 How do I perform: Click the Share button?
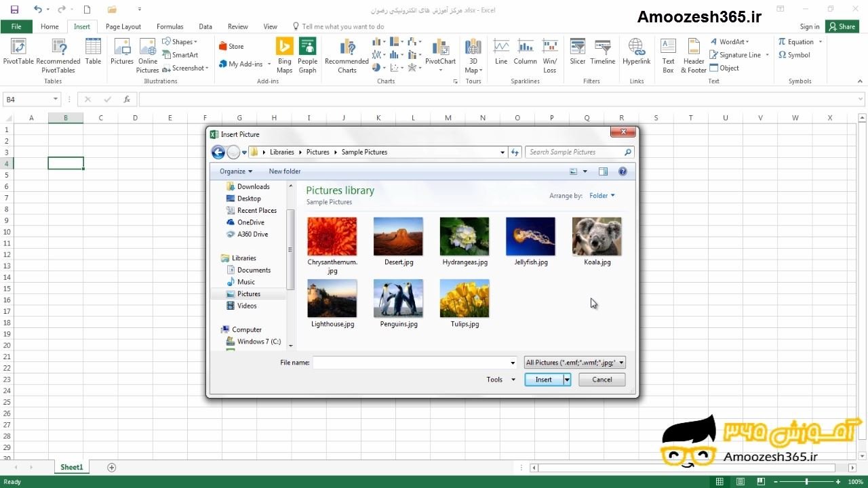pyautogui.click(x=842, y=26)
